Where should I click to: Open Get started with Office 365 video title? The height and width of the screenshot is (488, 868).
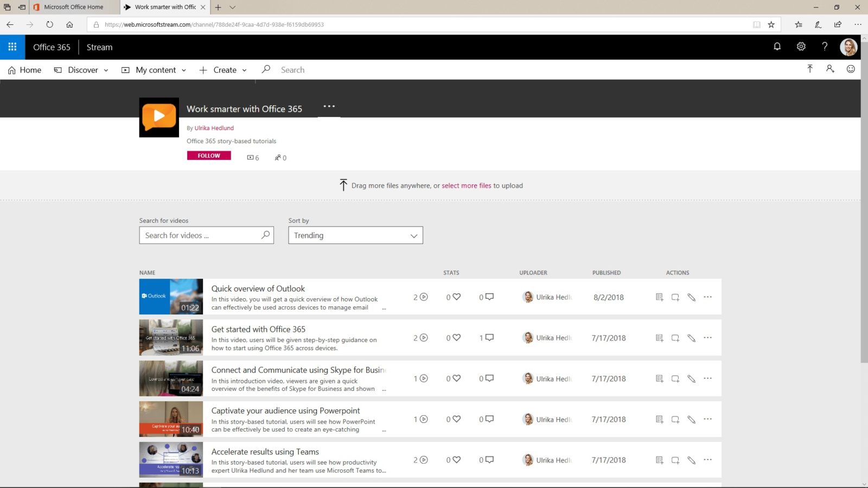(258, 329)
